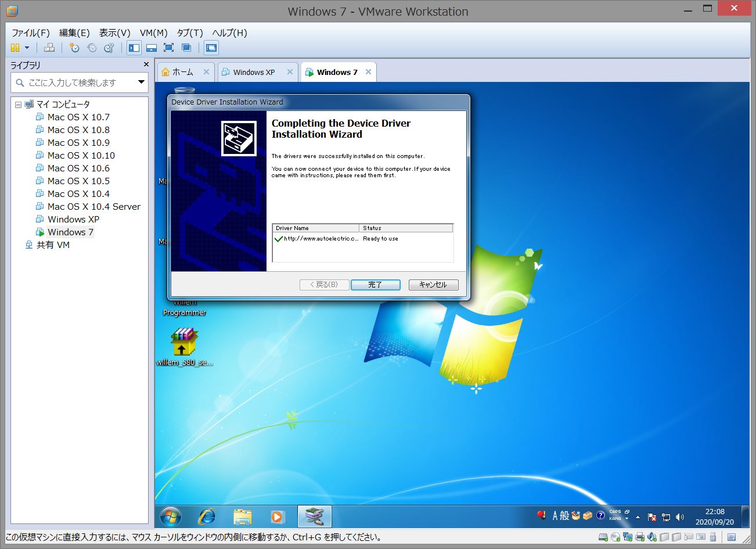Select 共有 VM in library tree
The width and height of the screenshot is (756, 549).
tap(53, 245)
